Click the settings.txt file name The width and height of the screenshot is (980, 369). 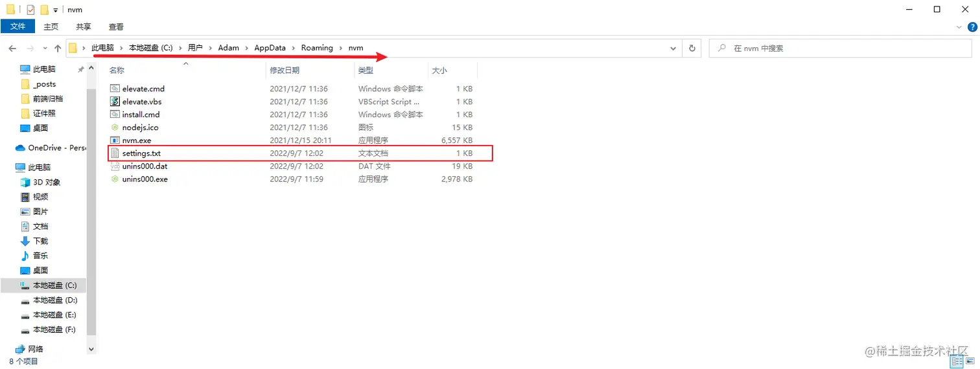point(141,153)
